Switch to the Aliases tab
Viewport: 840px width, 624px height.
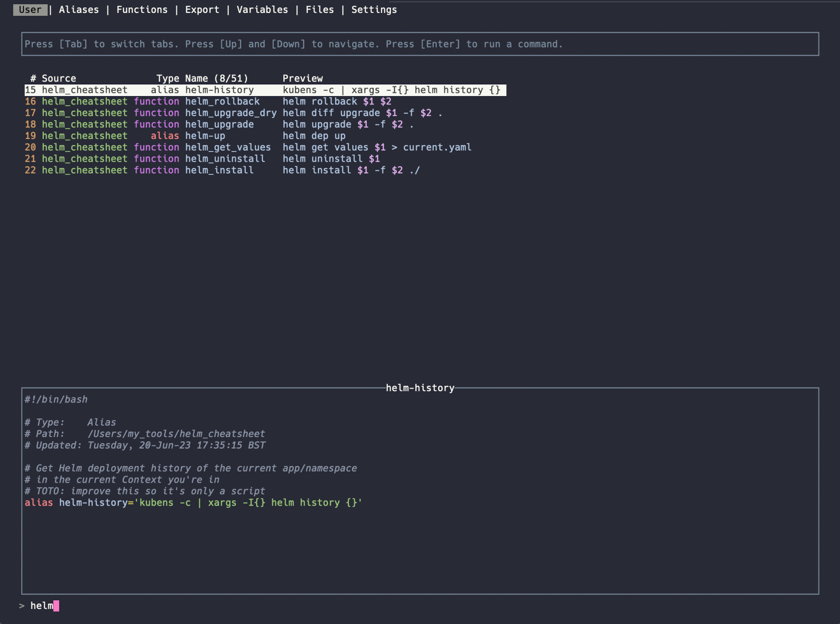(78, 10)
